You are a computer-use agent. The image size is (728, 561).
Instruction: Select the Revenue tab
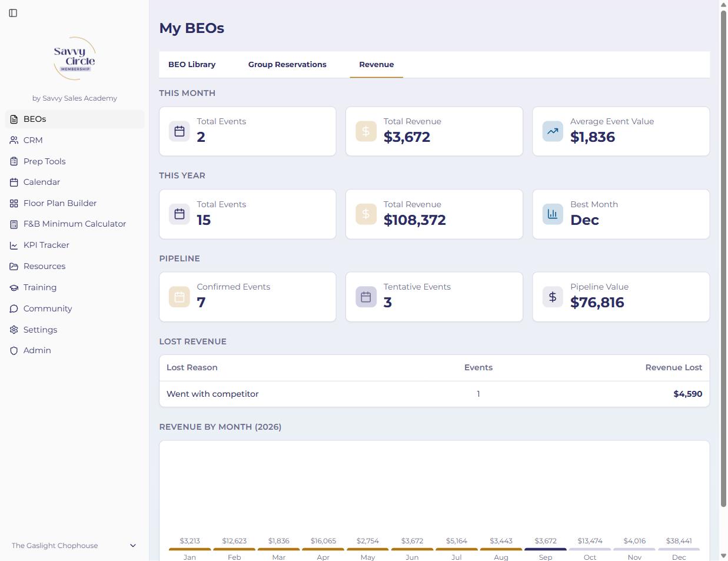pos(377,65)
